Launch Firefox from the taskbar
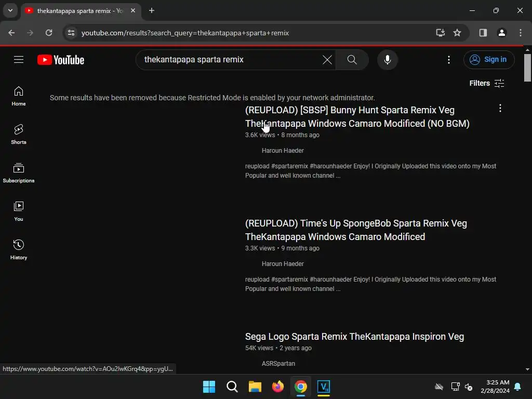The height and width of the screenshot is (399, 532). click(278, 387)
